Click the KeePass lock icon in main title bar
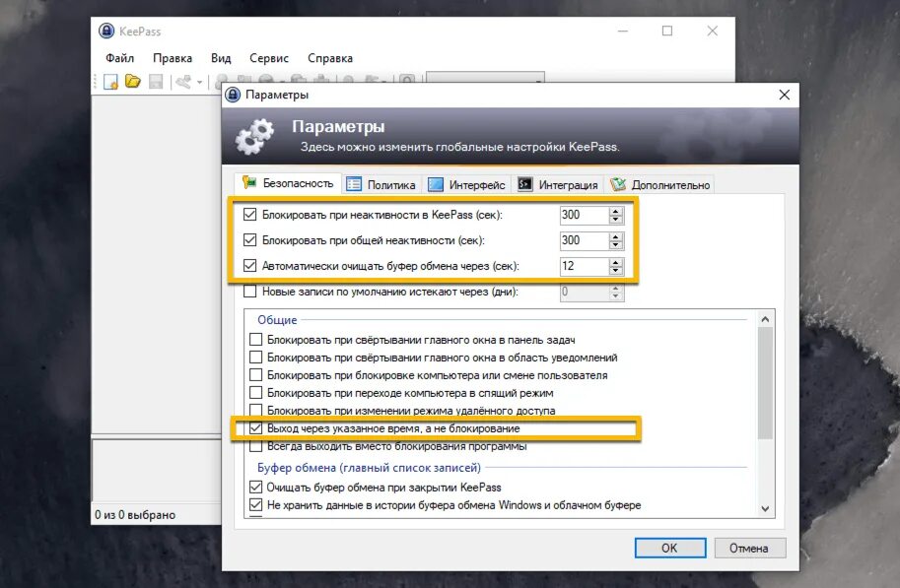 [x=106, y=31]
